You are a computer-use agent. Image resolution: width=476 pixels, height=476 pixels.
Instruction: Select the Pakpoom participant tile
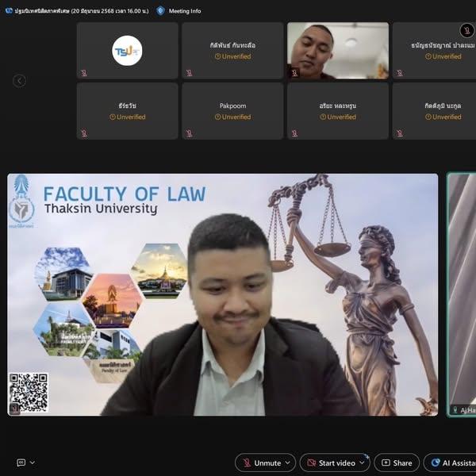click(x=232, y=111)
